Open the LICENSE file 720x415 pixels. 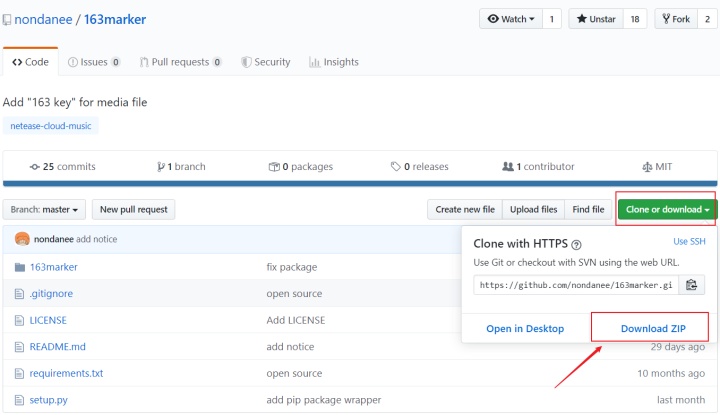pos(48,320)
